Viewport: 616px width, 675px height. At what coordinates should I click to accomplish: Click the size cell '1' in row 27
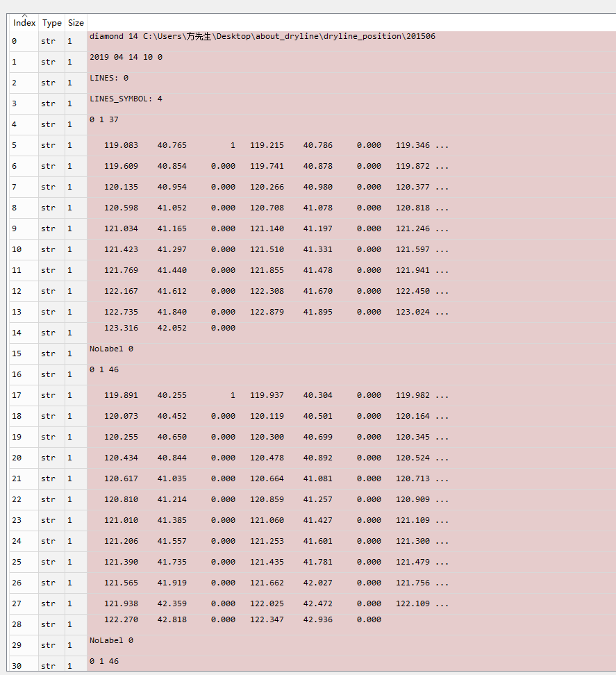[76, 603]
